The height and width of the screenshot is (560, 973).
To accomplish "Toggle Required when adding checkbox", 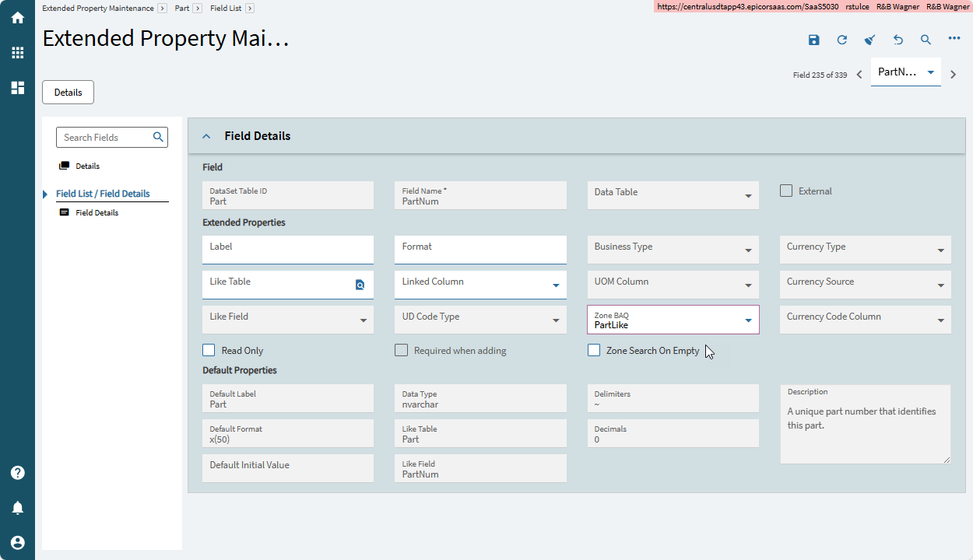I will coord(401,350).
